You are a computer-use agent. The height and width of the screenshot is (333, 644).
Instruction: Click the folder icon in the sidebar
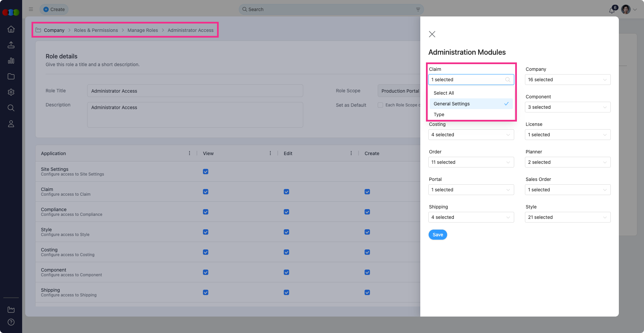[x=11, y=77]
